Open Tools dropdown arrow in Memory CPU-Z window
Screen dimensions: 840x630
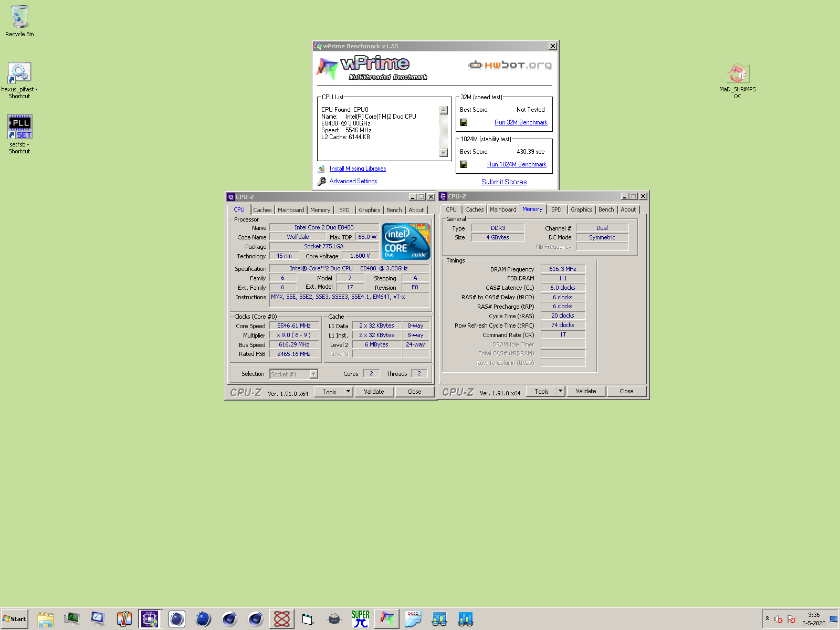(560, 391)
